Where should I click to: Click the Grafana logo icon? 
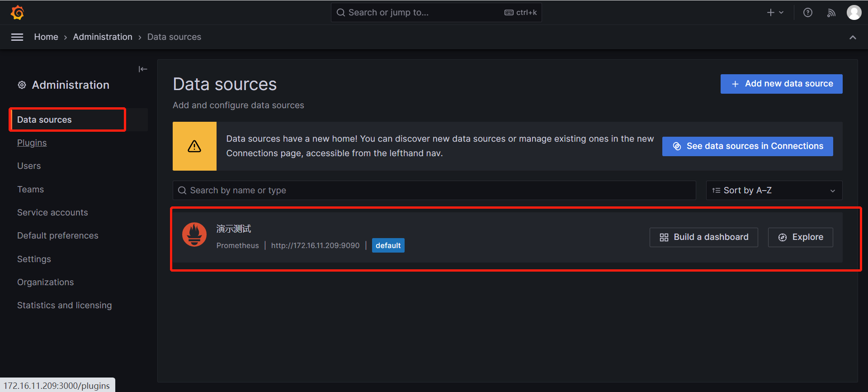tap(17, 12)
